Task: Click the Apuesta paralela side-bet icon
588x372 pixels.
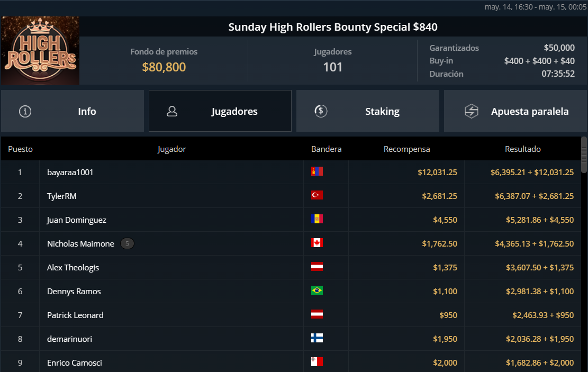Action: point(472,111)
